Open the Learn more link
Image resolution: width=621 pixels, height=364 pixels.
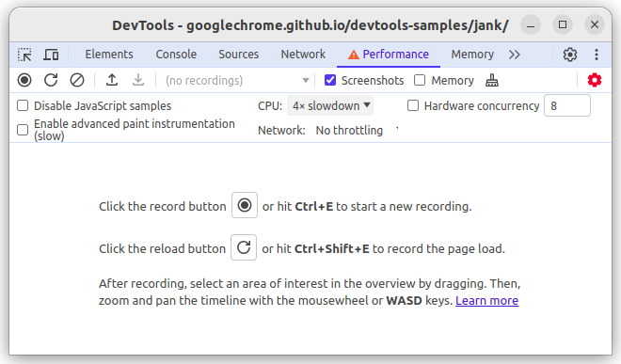pos(486,301)
